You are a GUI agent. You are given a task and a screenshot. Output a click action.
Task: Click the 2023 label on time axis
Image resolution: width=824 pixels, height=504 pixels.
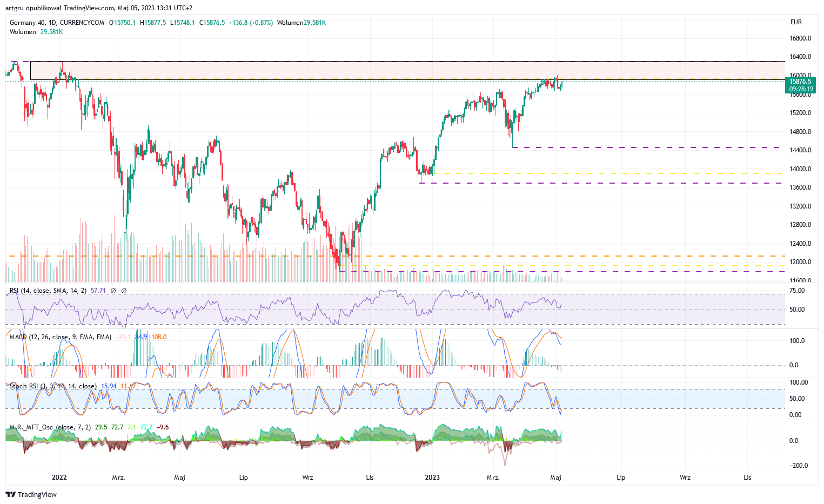coord(432,477)
